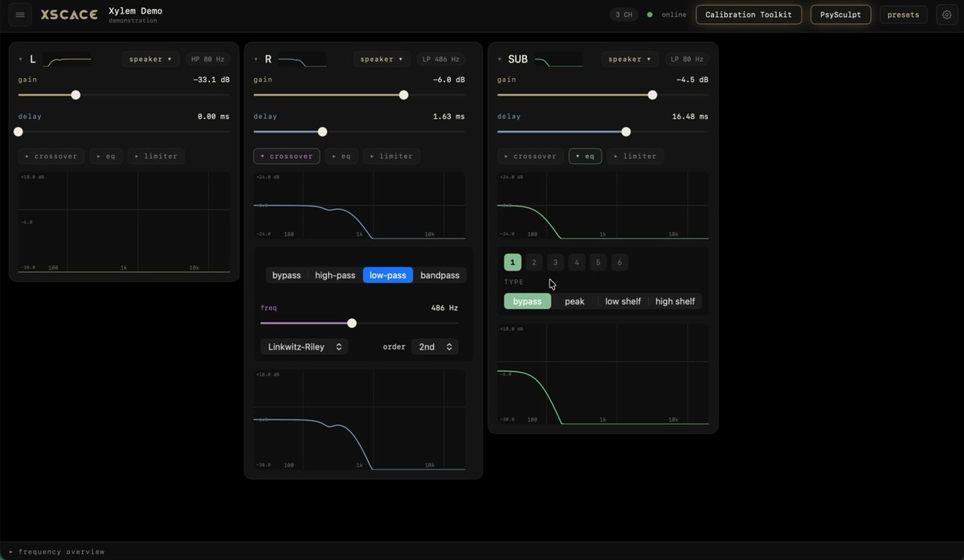The image size is (964, 560).
Task: Set SUB EQ band type to bypass
Action: click(528, 301)
